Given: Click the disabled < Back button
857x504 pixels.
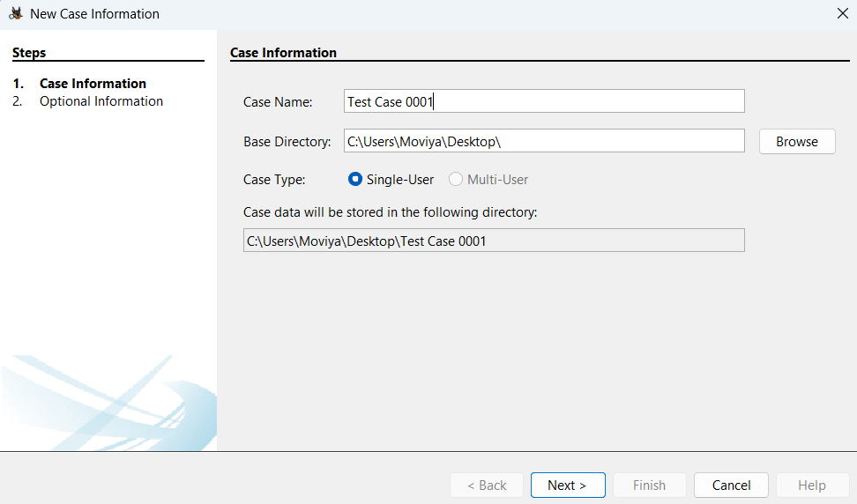Looking at the screenshot, I should pyautogui.click(x=487, y=485).
